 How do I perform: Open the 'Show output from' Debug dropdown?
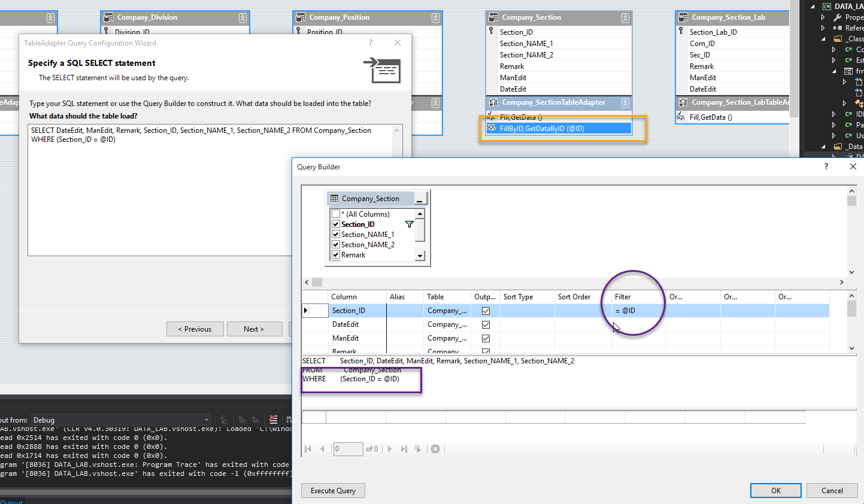[206, 420]
